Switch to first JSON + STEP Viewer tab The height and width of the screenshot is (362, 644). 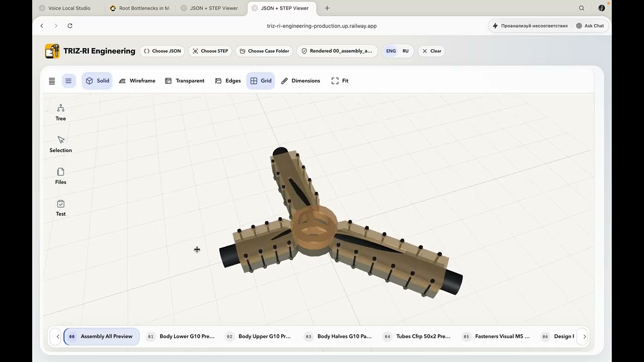(x=210, y=8)
